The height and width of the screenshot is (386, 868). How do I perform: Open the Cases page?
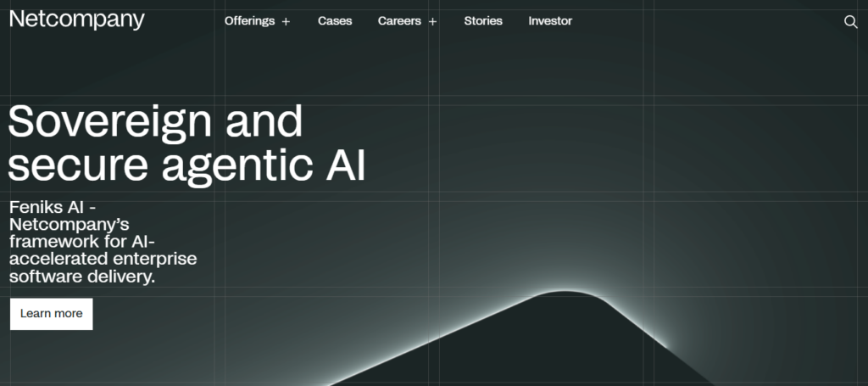click(335, 21)
